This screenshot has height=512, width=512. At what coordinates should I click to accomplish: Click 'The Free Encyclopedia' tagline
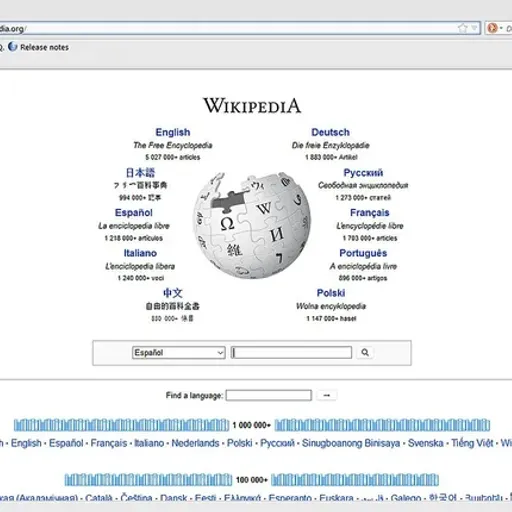[x=173, y=145]
